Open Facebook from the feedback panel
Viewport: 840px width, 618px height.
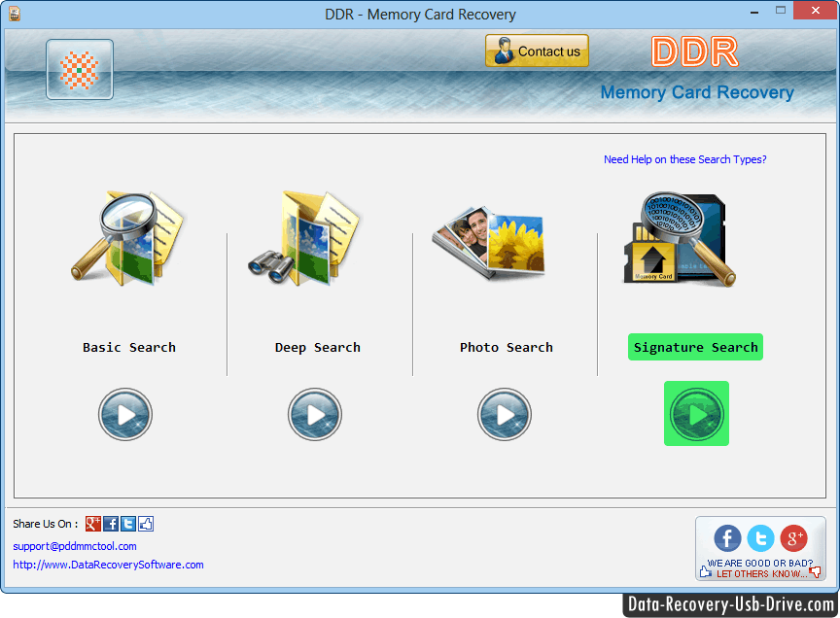pyautogui.click(x=726, y=538)
